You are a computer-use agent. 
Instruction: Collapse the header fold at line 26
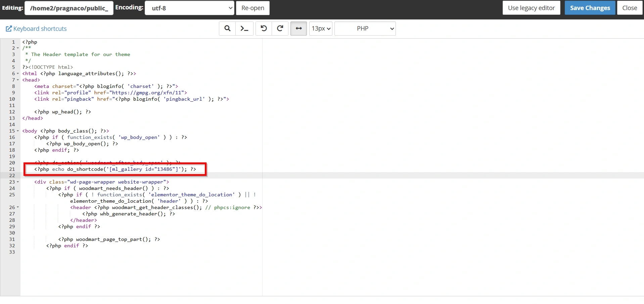[18, 207]
